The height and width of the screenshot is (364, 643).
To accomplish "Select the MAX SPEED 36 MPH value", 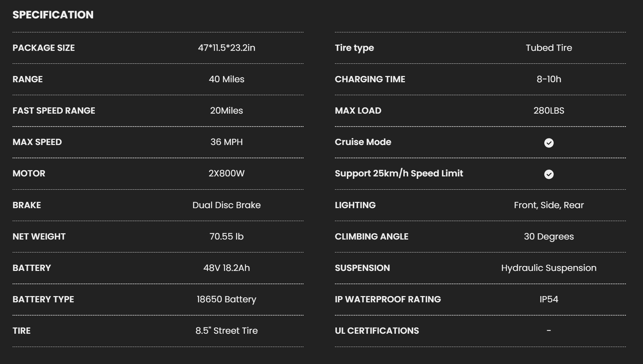I will tap(226, 142).
